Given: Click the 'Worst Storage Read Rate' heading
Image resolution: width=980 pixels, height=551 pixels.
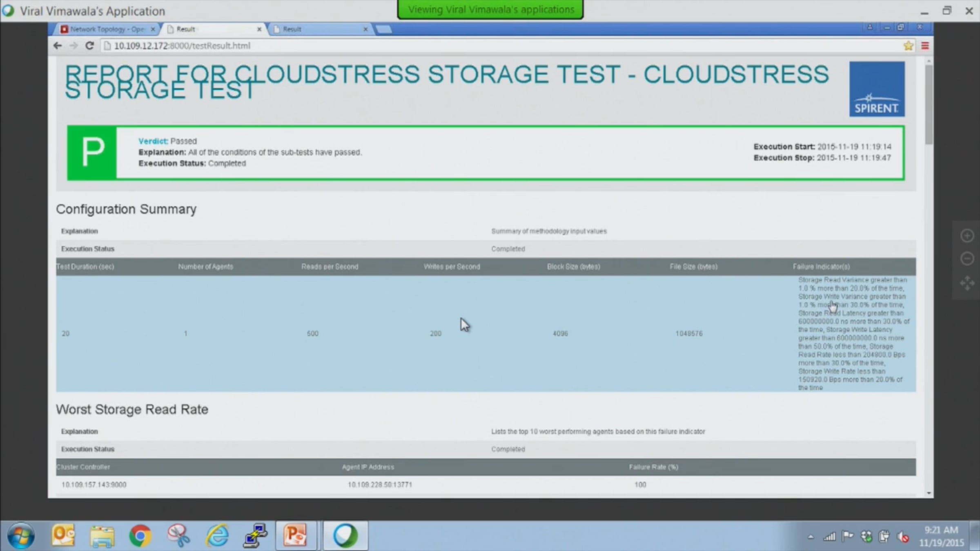Looking at the screenshot, I should [132, 409].
